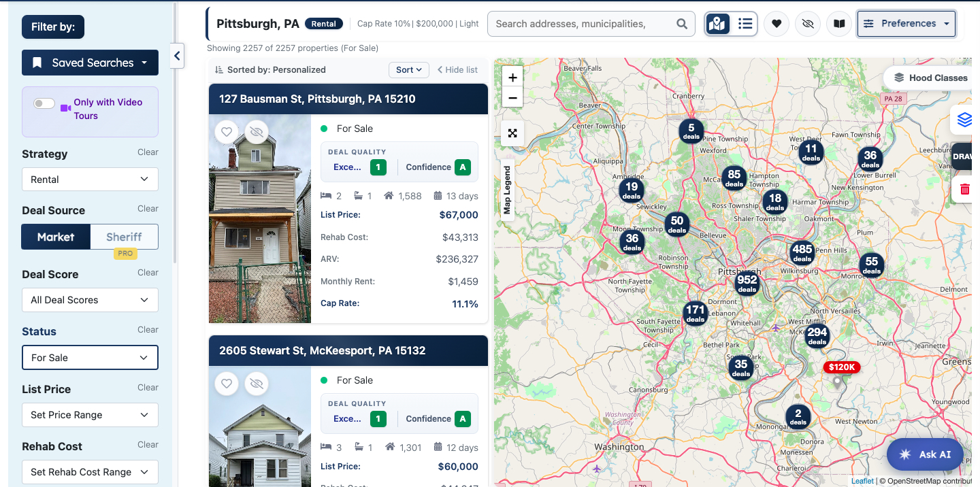Screen dimensions: 980x487
Task: Hide 127 Bausman St listing eye icon
Action: point(257,132)
